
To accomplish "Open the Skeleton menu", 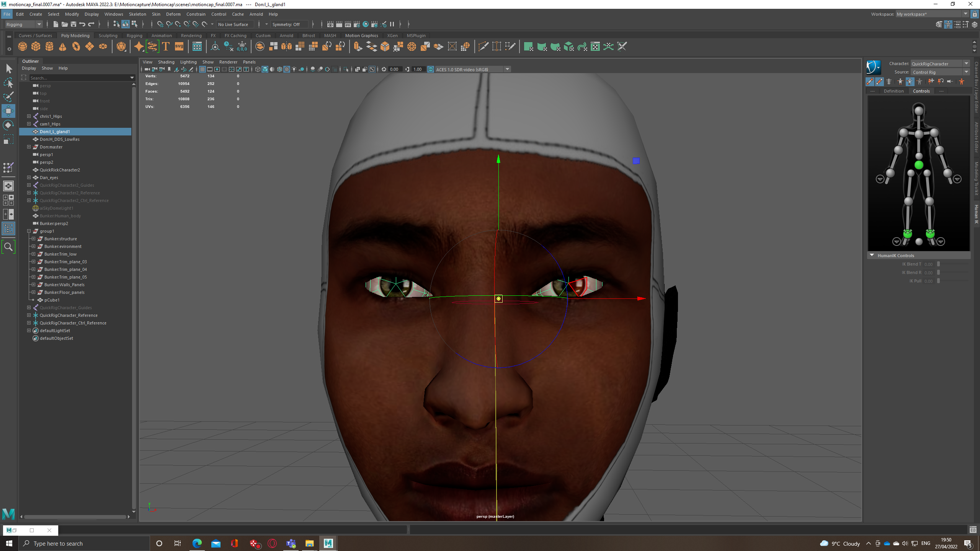I will [x=137, y=14].
